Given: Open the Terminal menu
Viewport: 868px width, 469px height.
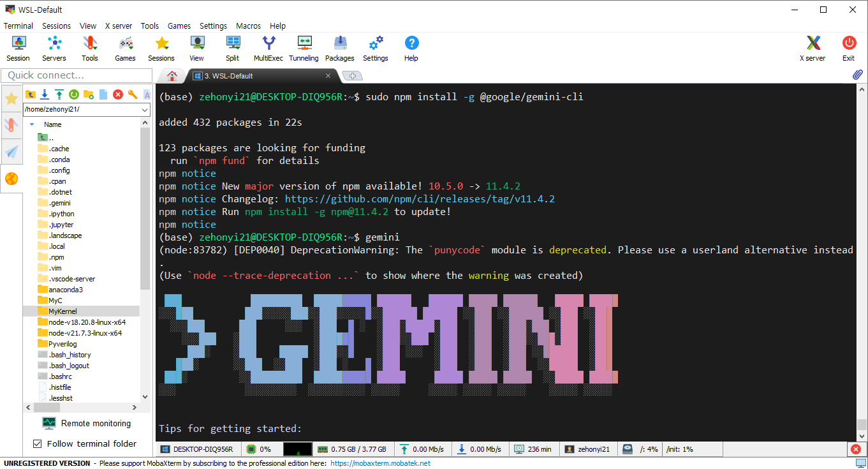Looking at the screenshot, I should [18, 26].
